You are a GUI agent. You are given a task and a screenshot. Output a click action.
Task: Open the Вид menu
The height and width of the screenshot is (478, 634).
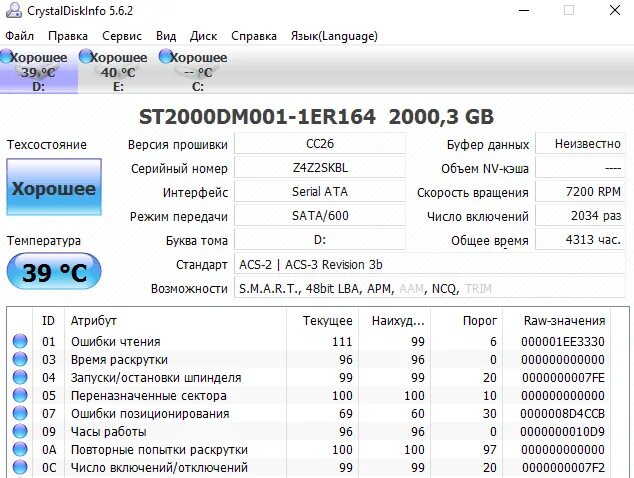(166, 36)
